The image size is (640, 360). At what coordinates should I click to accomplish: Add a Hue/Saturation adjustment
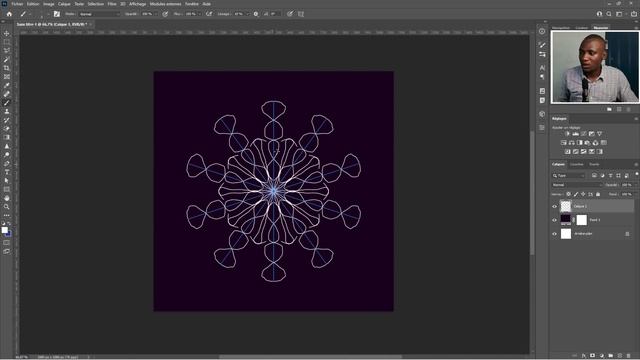564,142
